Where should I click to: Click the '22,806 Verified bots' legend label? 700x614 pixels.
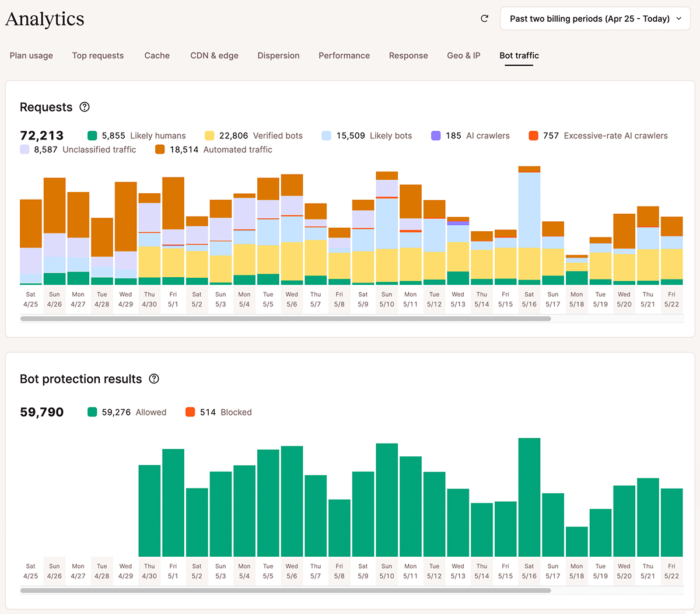(x=261, y=135)
